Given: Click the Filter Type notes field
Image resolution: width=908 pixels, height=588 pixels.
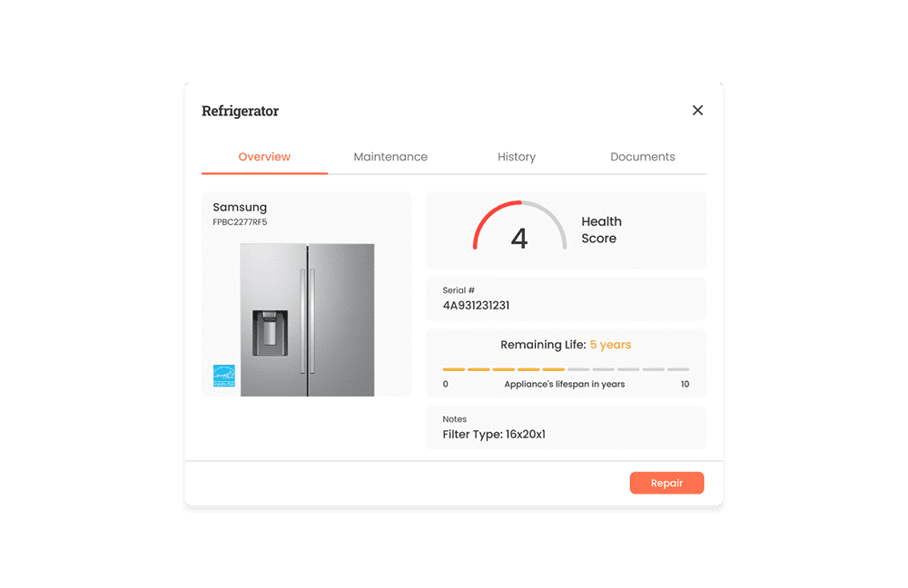Looking at the screenshot, I should (566, 427).
